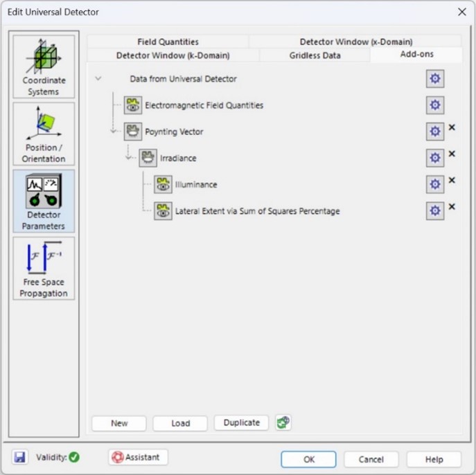Click the Load add-on button

(x=180, y=423)
